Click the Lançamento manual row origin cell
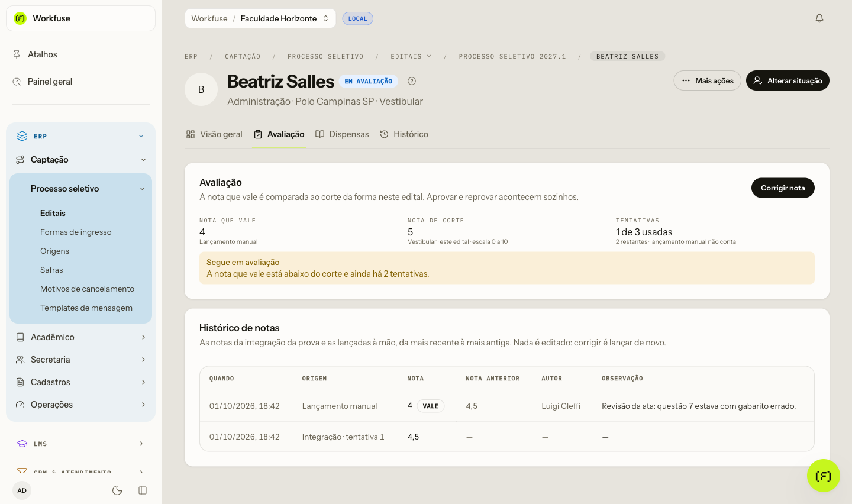 click(x=340, y=406)
